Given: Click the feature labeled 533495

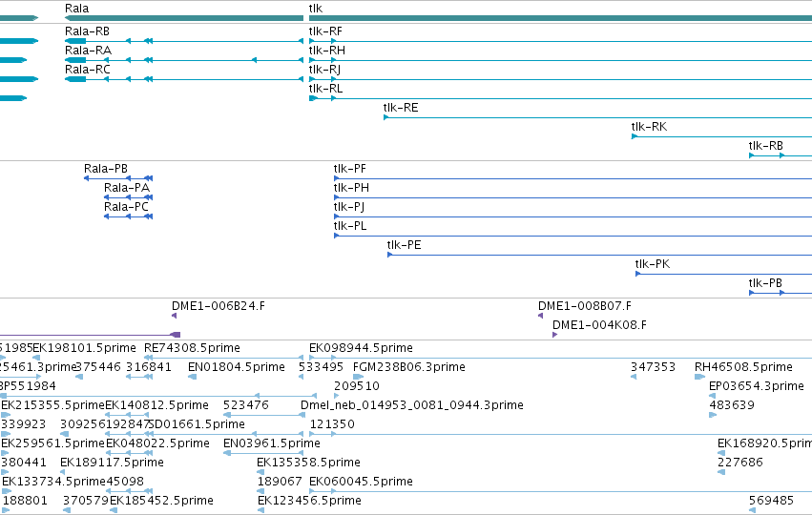Looking at the screenshot, I should coord(301,377).
